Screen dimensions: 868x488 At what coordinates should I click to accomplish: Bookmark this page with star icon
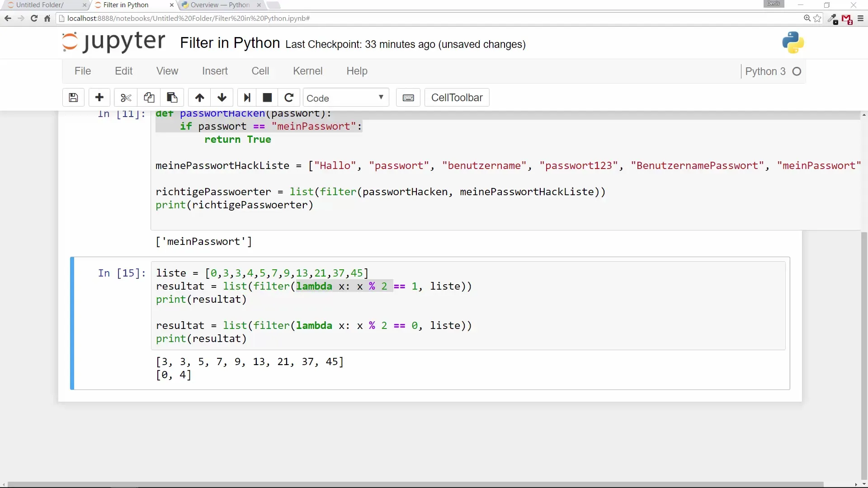pyautogui.click(x=817, y=19)
